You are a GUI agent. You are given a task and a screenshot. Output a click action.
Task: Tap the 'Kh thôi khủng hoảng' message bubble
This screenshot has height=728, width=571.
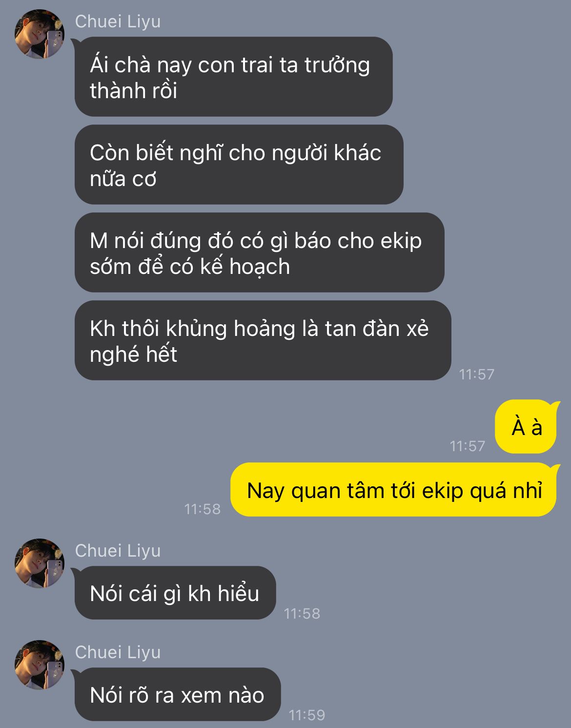[263, 340]
